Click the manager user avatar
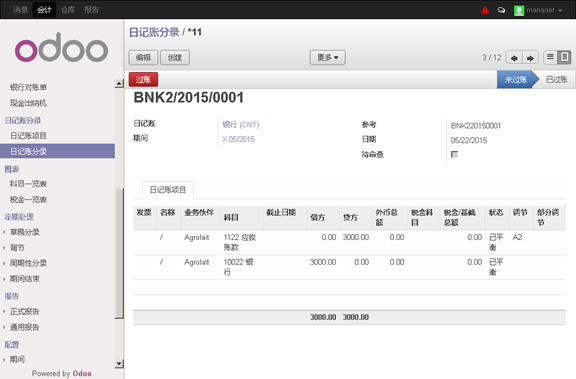The width and height of the screenshot is (576, 379). [x=519, y=10]
